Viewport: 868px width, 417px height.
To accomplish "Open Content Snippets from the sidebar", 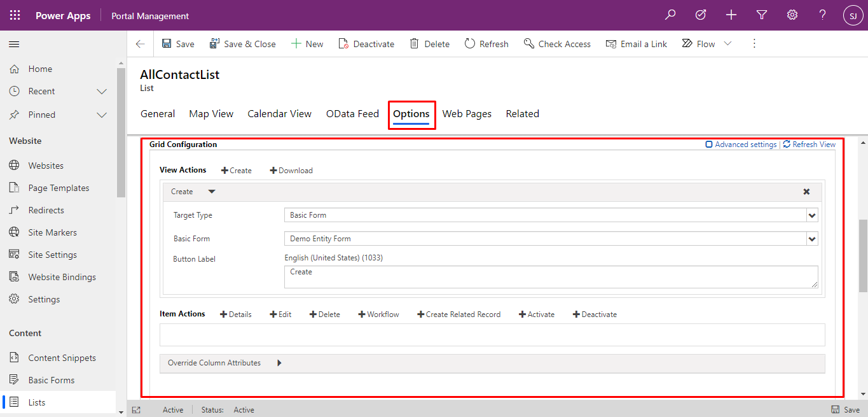I will pos(62,357).
